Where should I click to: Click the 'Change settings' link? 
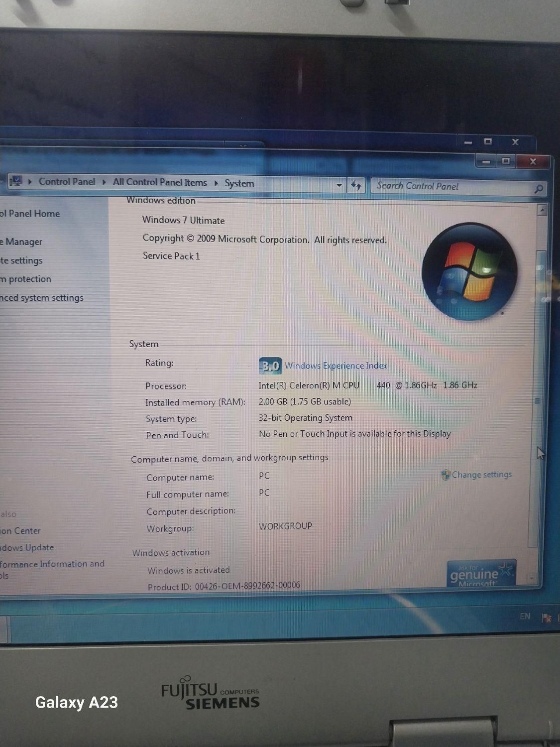click(x=481, y=475)
